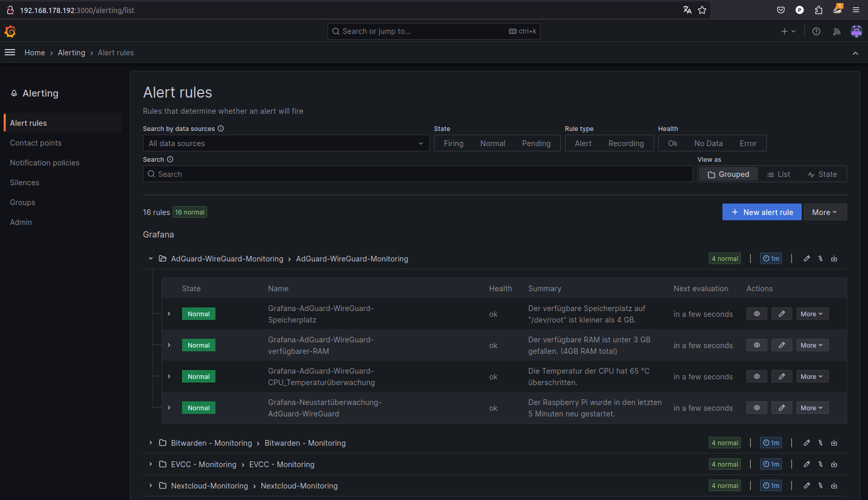Open the All data sources dropdown
This screenshot has width=868, height=500.
click(x=286, y=144)
